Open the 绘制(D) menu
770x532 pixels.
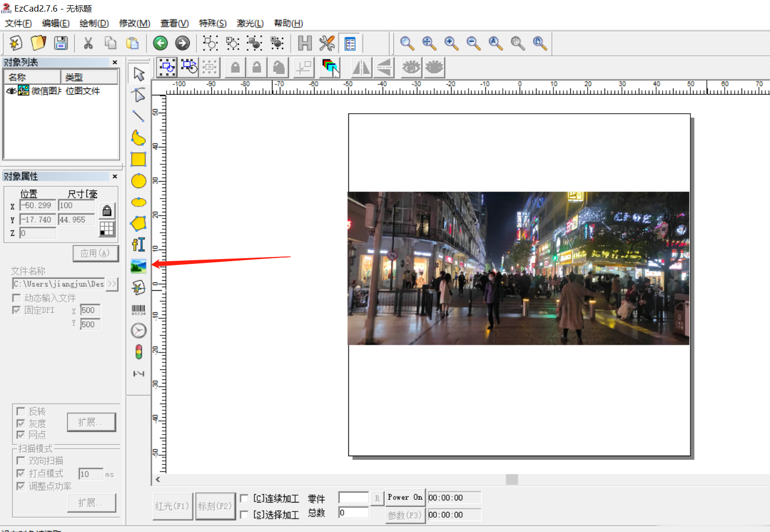pos(94,23)
